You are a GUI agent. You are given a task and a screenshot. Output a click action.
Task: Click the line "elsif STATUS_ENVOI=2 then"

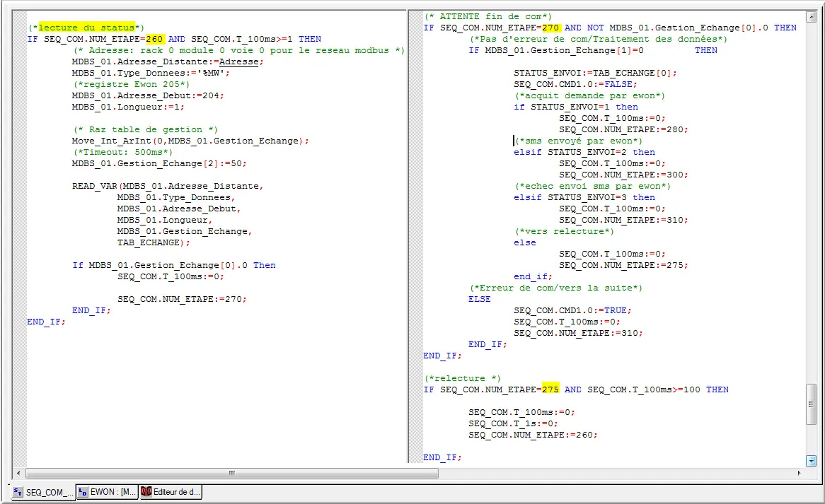pos(584,152)
